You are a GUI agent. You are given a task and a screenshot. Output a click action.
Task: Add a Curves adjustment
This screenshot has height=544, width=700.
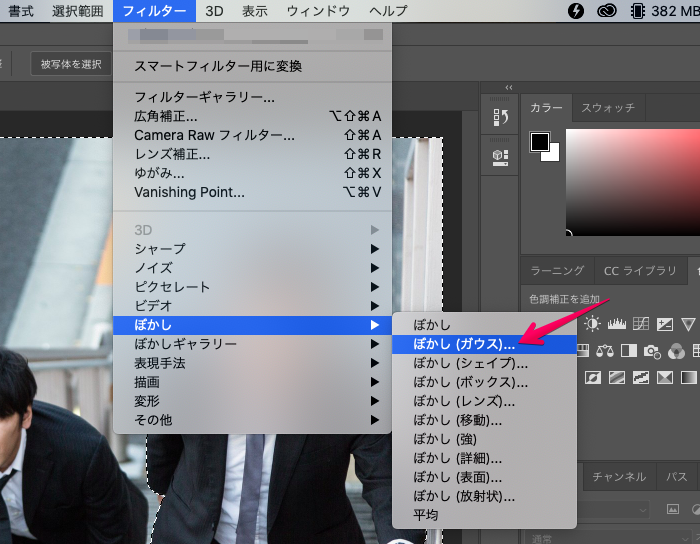point(641,324)
